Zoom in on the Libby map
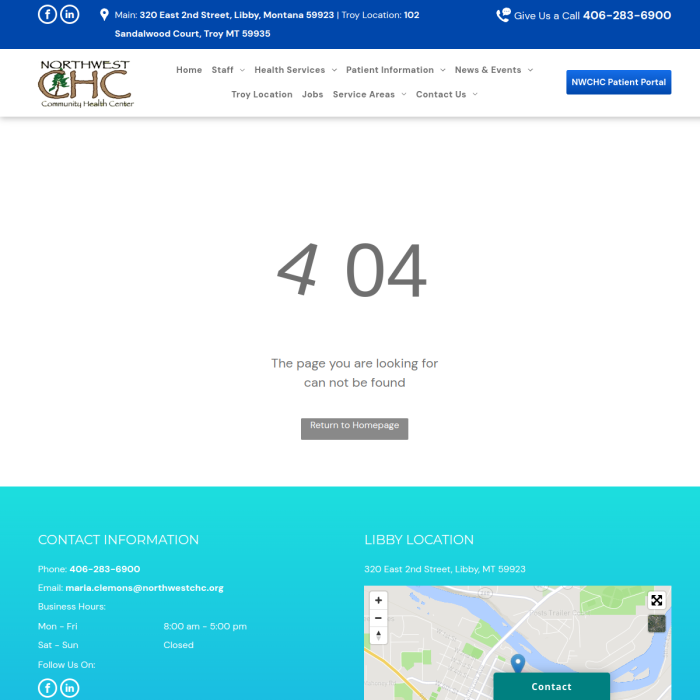This screenshot has height=700, width=700. (x=378, y=600)
